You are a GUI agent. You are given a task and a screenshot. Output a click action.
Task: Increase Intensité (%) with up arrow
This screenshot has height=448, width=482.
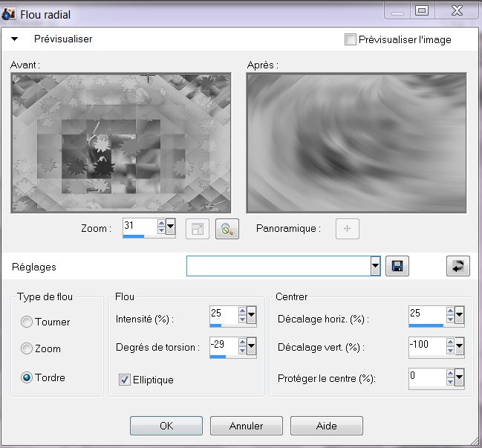coord(242,311)
